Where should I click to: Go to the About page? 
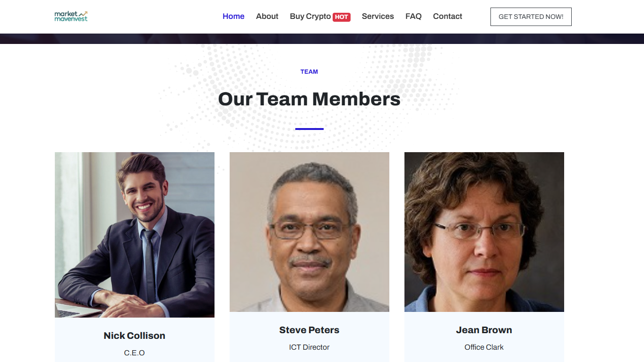tap(267, 17)
